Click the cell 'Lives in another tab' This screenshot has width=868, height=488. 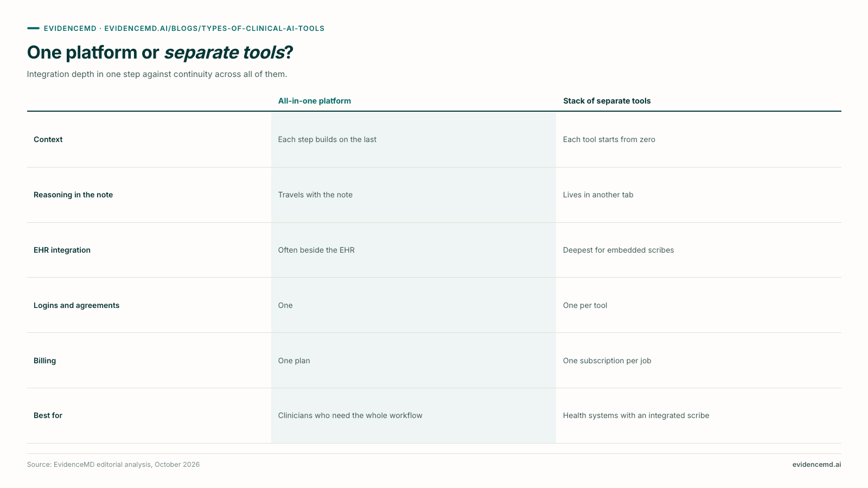click(598, 195)
